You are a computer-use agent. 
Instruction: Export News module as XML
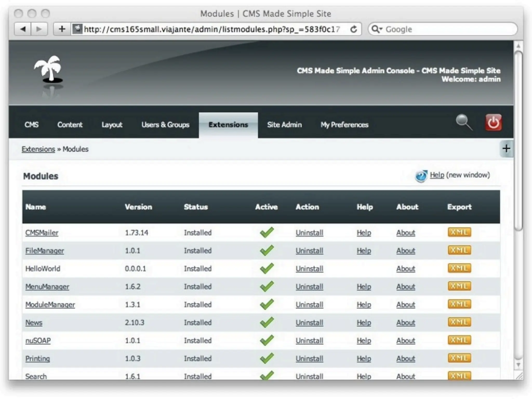click(459, 322)
